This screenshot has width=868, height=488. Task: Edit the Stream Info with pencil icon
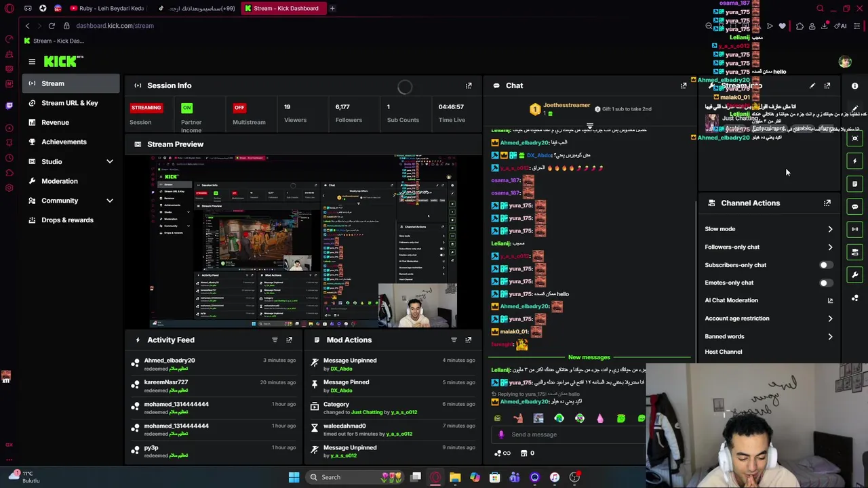812,85
